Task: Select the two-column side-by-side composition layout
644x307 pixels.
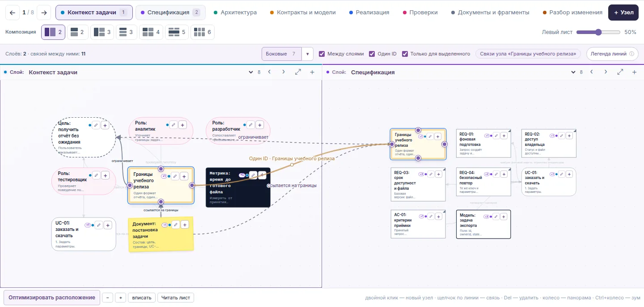Action: coord(54,32)
